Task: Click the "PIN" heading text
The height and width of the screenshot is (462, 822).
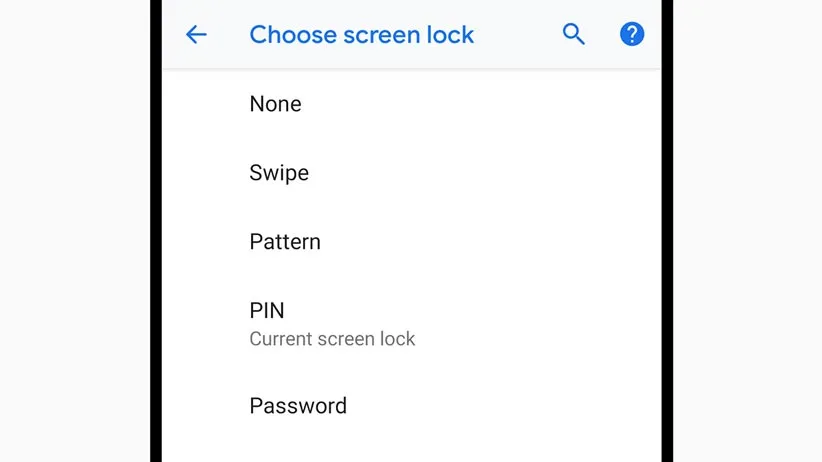Action: point(267,311)
